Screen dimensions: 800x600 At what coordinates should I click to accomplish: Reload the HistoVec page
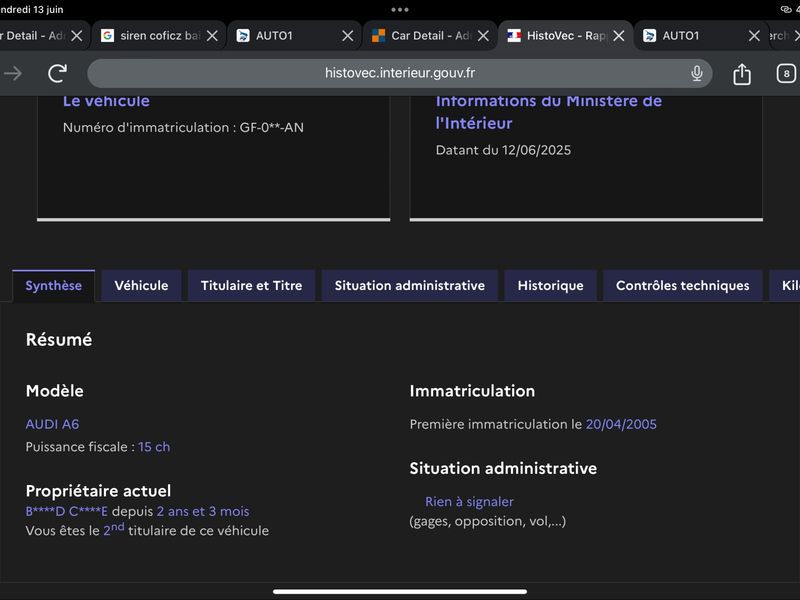(x=58, y=73)
